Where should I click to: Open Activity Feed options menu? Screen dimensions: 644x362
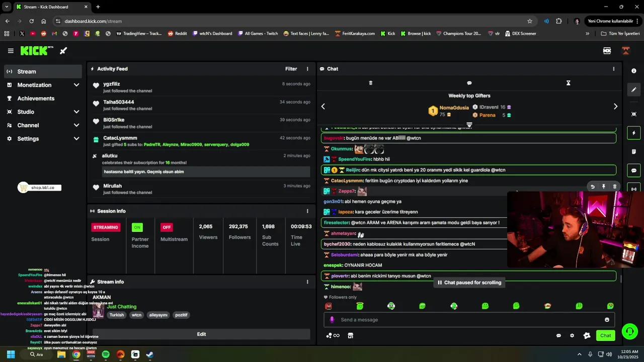[307, 69]
